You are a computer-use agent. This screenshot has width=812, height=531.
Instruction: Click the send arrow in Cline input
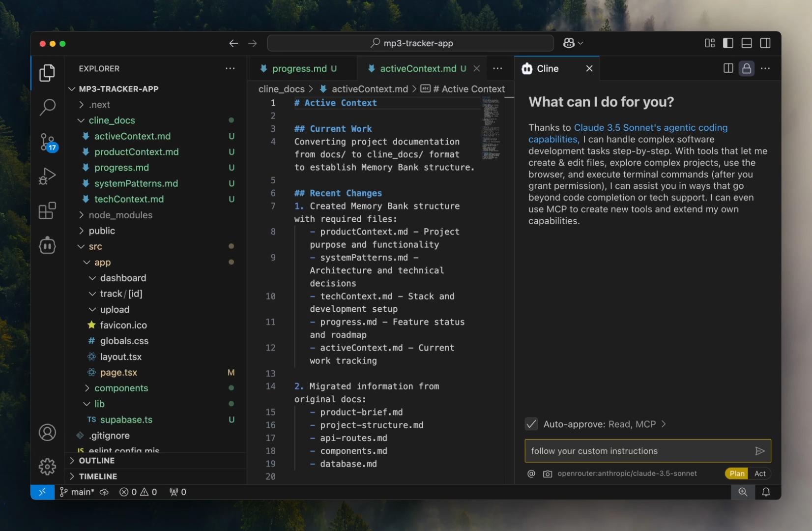click(759, 451)
